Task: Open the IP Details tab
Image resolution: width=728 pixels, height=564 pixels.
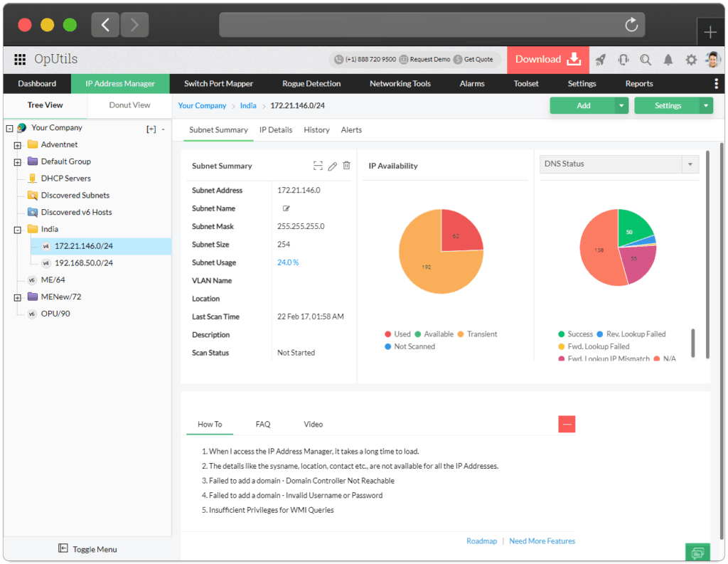Action: point(276,130)
